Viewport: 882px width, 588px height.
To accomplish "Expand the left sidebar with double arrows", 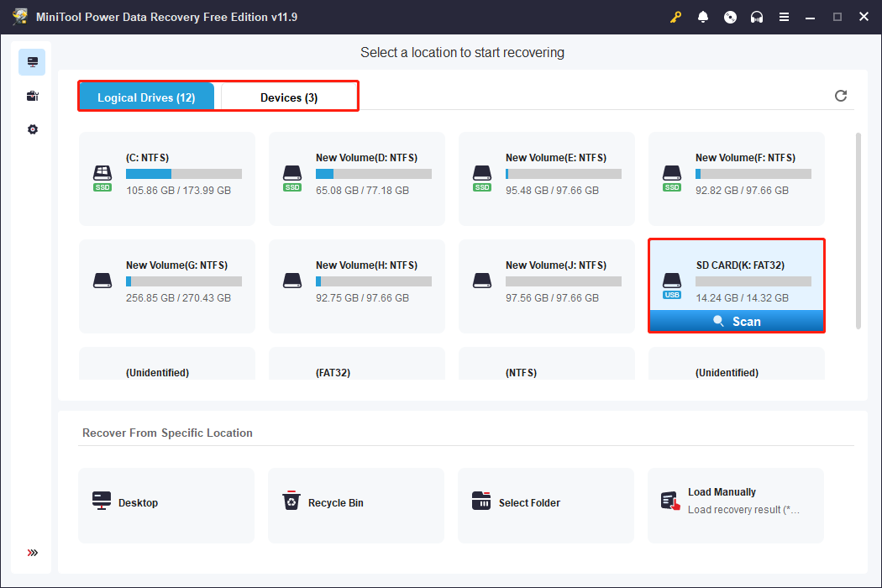I will (32, 553).
